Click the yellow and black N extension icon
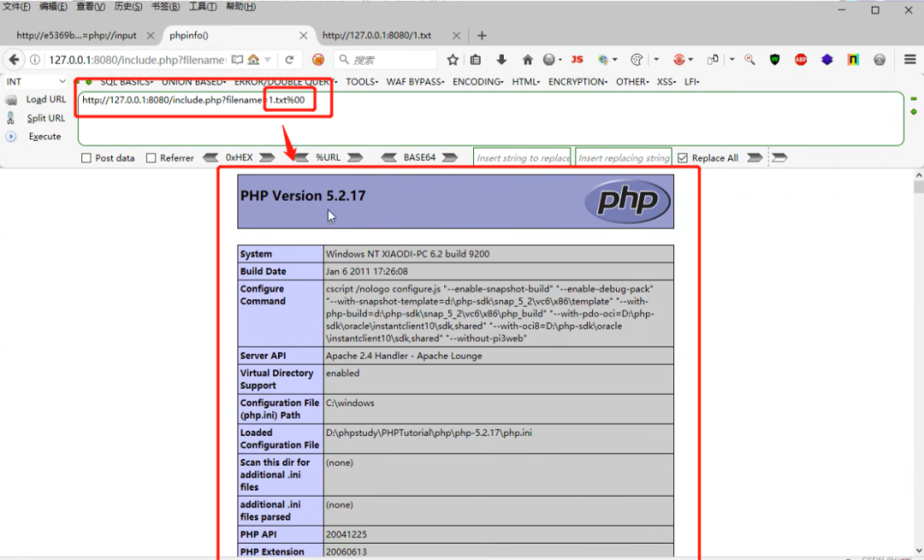924x560 pixels. point(853,60)
